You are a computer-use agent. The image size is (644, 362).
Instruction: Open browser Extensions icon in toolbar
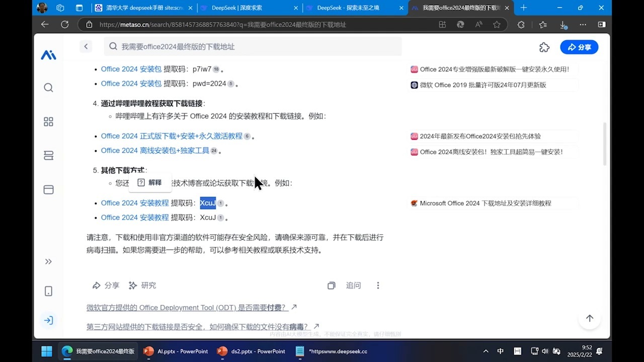tap(521, 24)
